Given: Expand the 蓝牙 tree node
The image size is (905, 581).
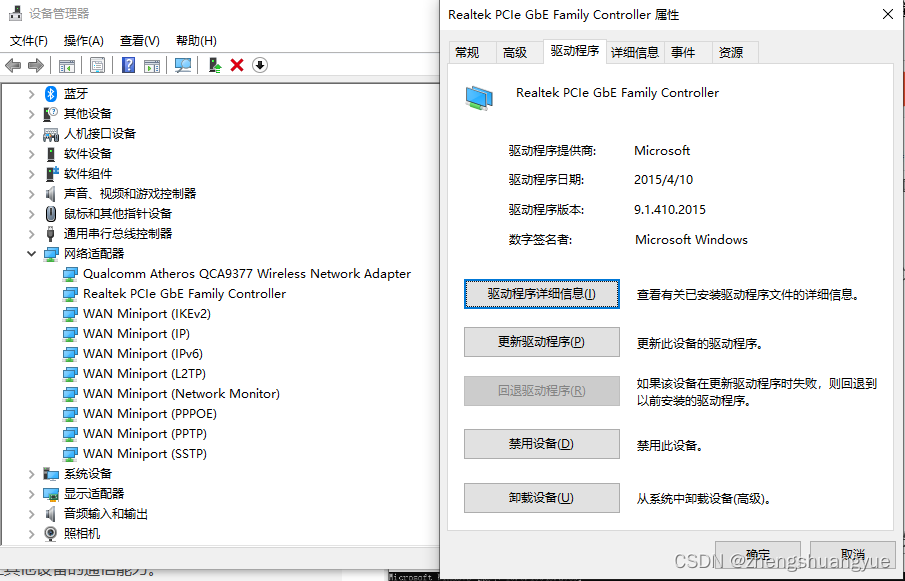Looking at the screenshot, I should tap(31, 93).
